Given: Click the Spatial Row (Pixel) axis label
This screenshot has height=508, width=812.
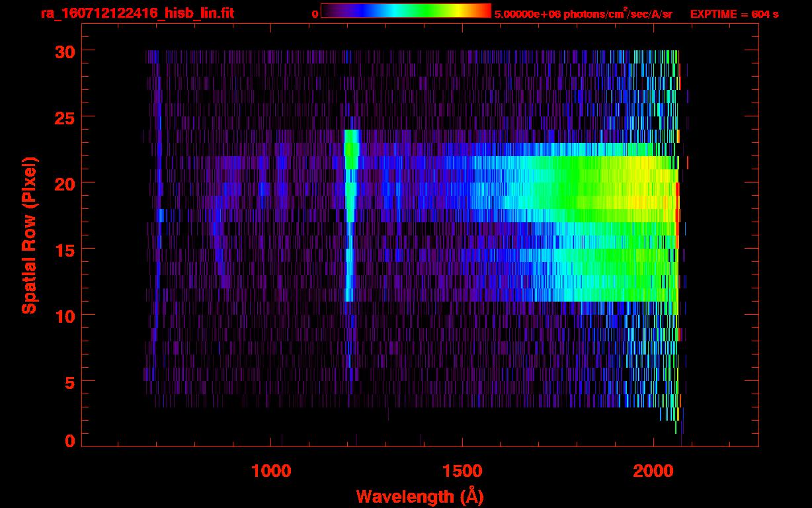Looking at the screenshot, I should tap(29, 235).
